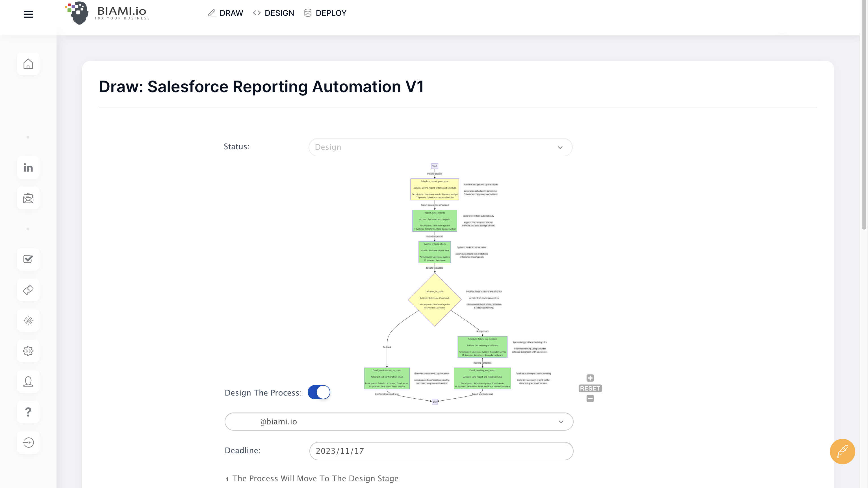Image resolution: width=868 pixels, height=488 pixels.
Task: Toggle the Design The Process switch
Action: point(319,392)
